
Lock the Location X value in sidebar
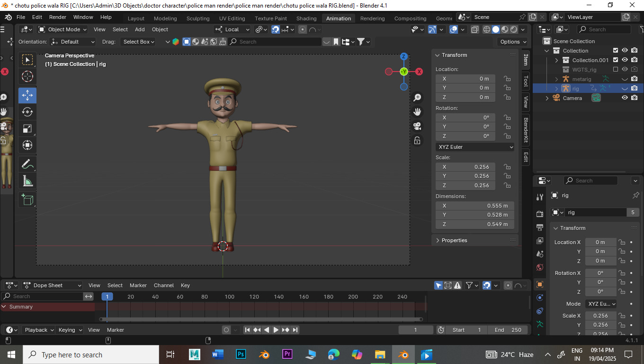tap(507, 79)
